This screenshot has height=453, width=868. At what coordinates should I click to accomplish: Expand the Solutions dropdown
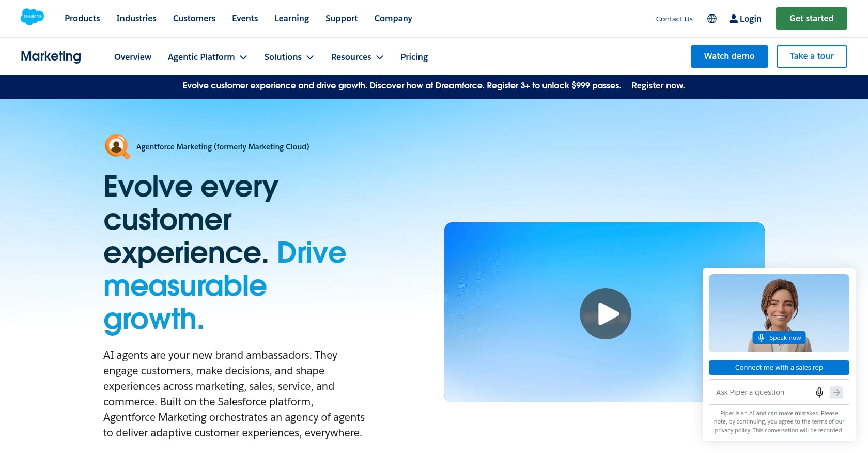click(289, 57)
